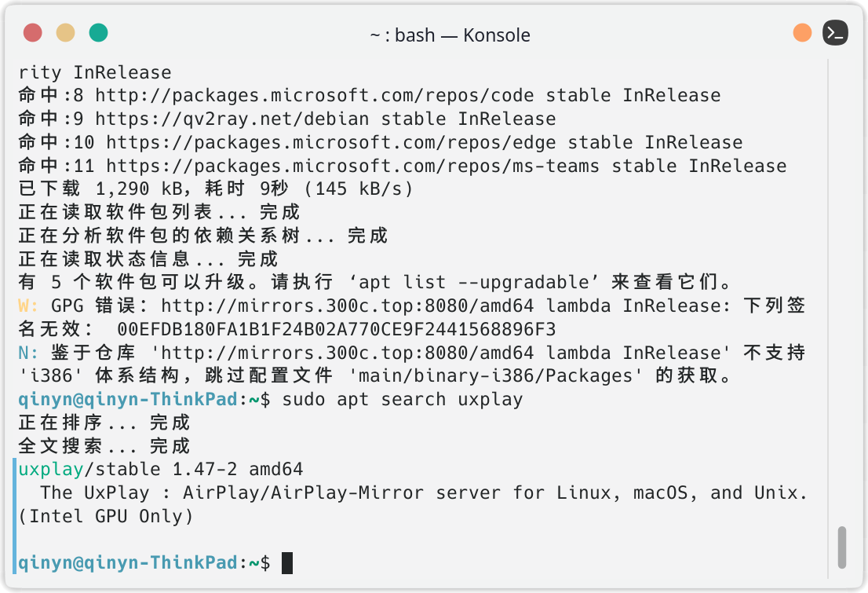The height and width of the screenshot is (593, 868).
Task: Click the 'sudo apt search uxplay' command text
Action: (402, 400)
